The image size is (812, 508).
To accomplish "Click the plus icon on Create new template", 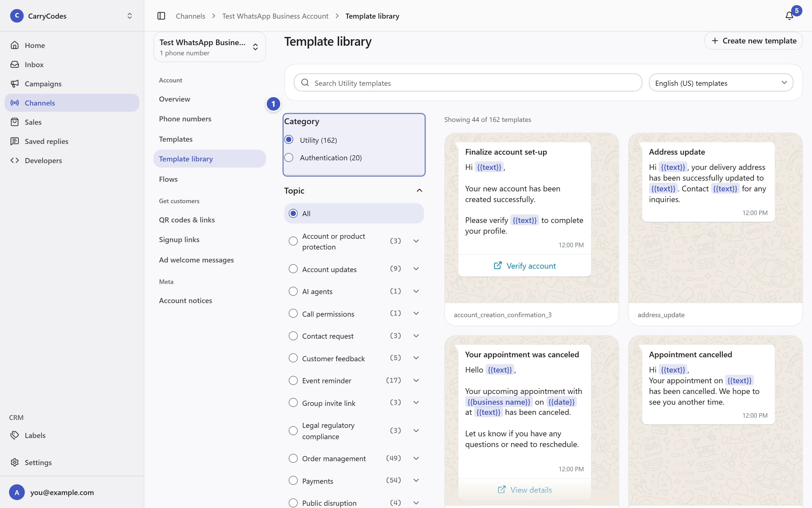I will [x=715, y=41].
